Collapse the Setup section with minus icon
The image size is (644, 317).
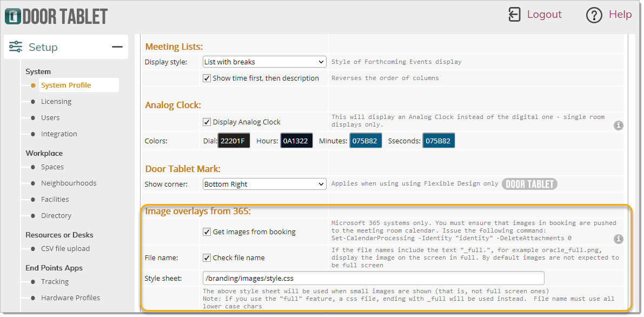(x=117, y=47)
